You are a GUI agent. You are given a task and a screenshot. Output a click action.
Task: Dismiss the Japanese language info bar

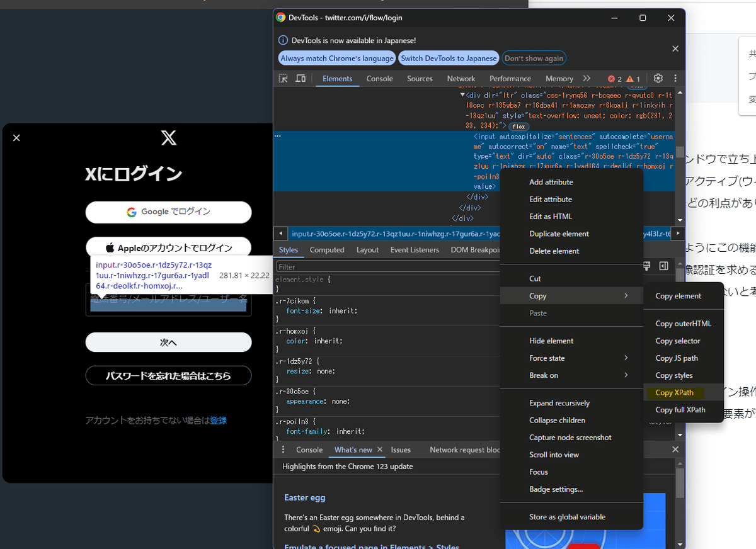(x=675, y=48)
